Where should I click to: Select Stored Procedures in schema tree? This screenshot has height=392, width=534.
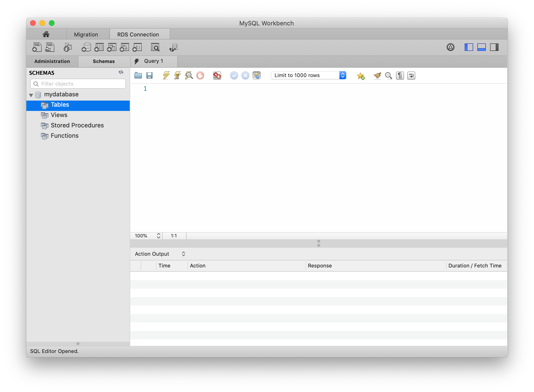[x=77, y=125]
